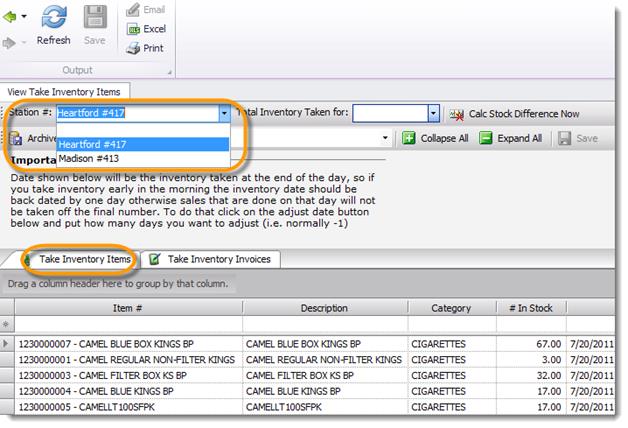Click the Archive icon below Station label
Viewport: 628px width, 428px height.
(17, 139)
